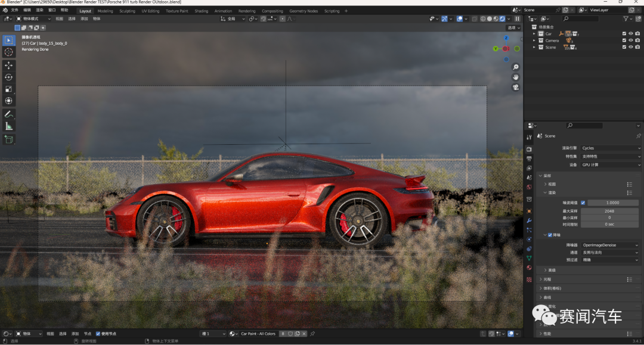Viewport: 644px width, 345px height.
Task: Click the zoom magnifier viewport icon
Action: [516, 67]
